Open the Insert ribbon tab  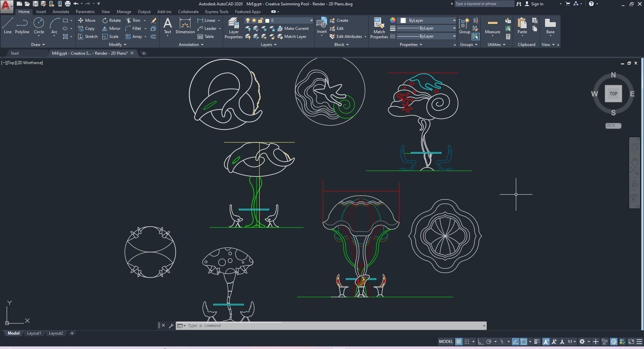41,12
